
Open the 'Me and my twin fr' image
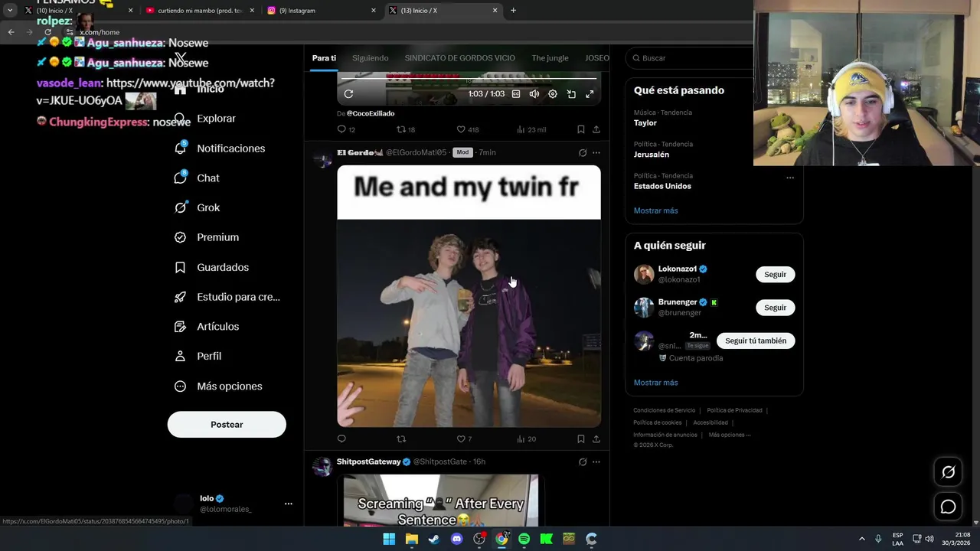click(469, 296)
